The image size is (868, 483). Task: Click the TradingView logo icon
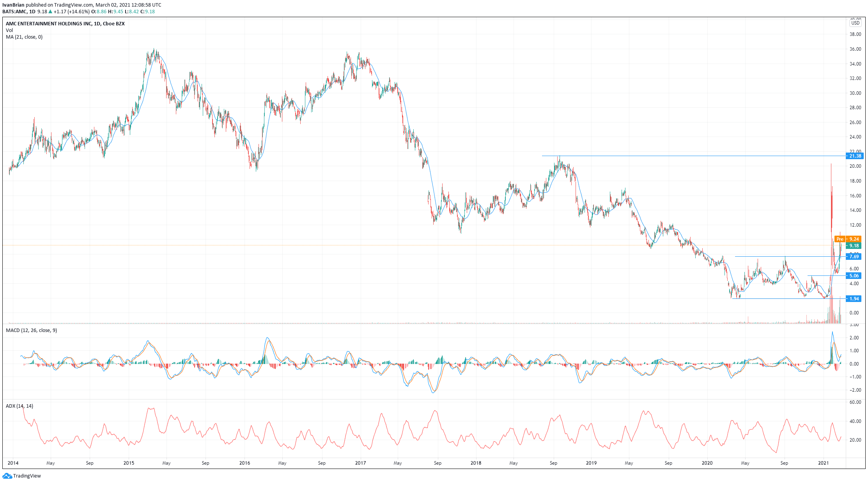pyautogui.click(x=7, y=476)
